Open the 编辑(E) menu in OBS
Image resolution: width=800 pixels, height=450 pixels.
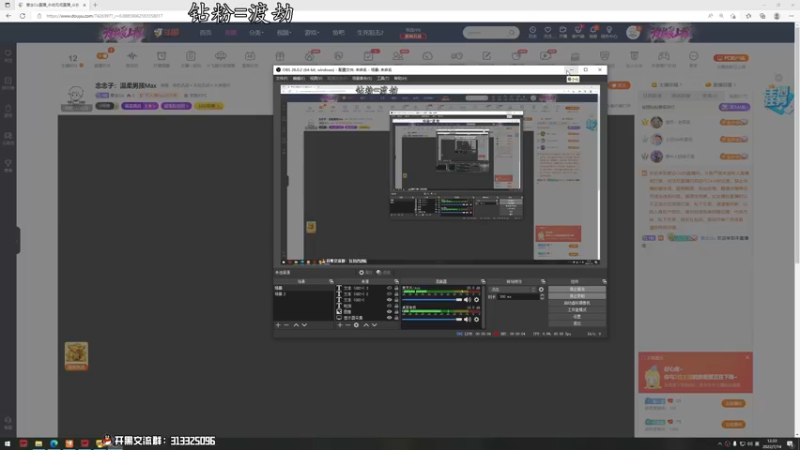tap(299, 79)
